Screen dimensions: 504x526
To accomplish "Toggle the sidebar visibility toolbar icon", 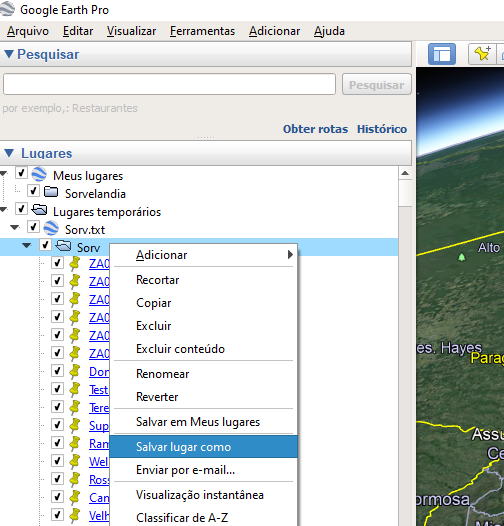I will [442, 54].
